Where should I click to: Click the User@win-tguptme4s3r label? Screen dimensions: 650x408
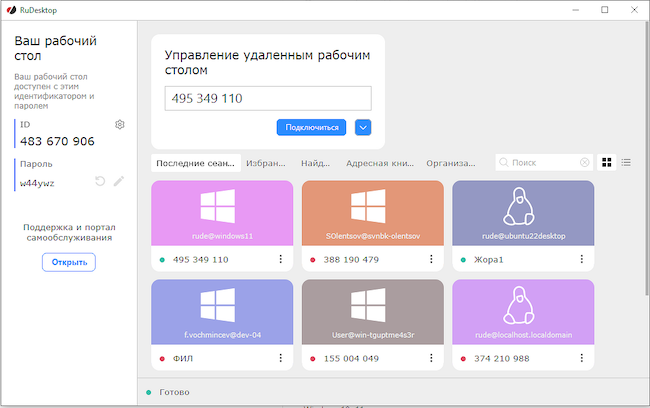(x=373, y=335)
